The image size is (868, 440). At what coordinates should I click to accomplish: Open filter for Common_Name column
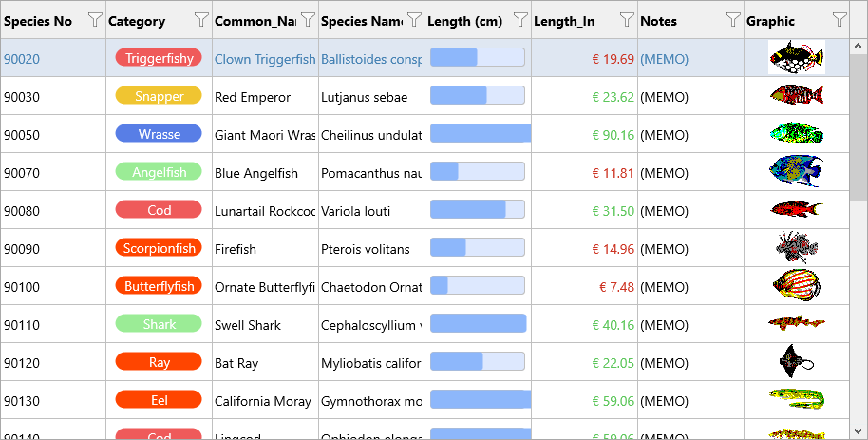pyautogui.click(x=308, y=20)
